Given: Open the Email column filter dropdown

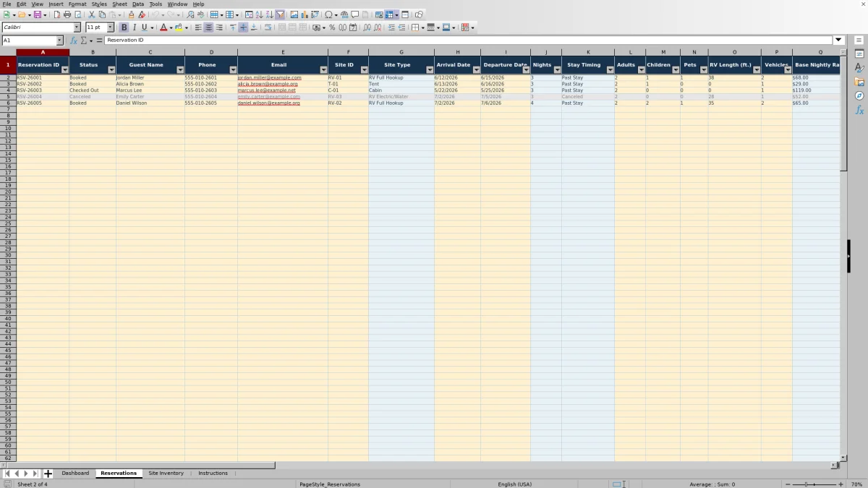Looking at the screenshot, I should (323, 69).
